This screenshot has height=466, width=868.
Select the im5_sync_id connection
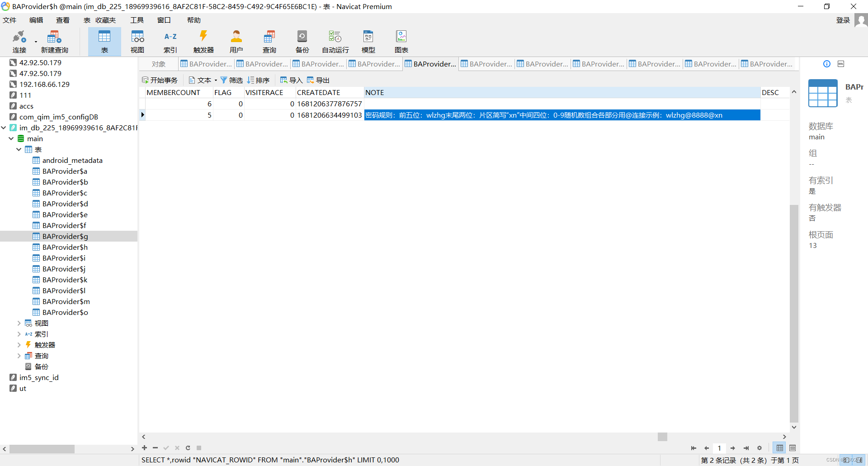pos(39,377)
